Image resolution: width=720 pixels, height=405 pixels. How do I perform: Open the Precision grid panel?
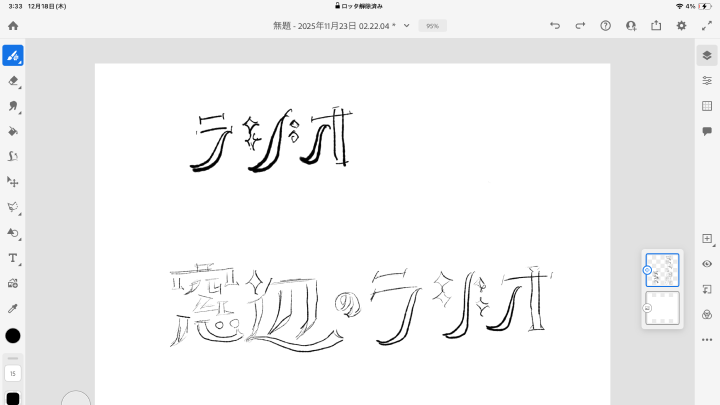click(x=707, y=106)
